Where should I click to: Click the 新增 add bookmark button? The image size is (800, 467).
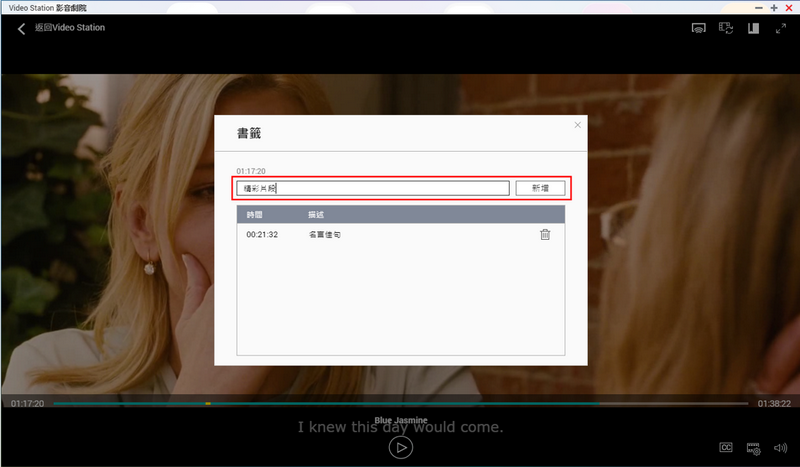(x=540, y=188)
